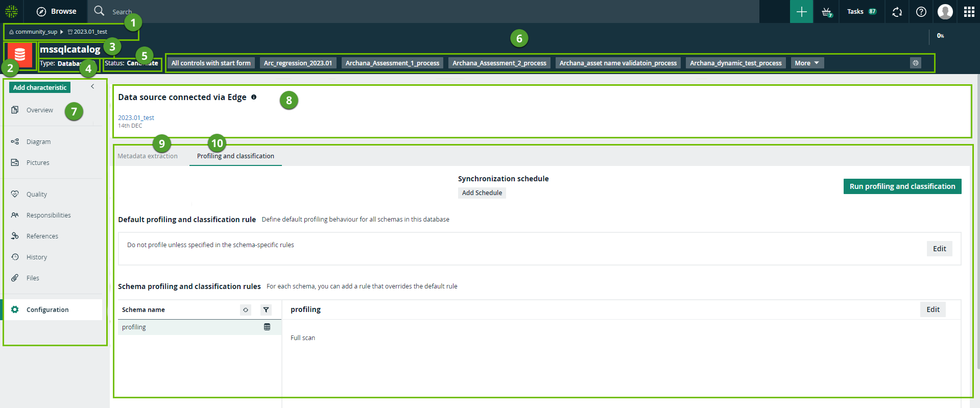The width and height of the screenshot is (980, 408).
Task: Open the apps grid menu icon
Action: tap(969, 12)
